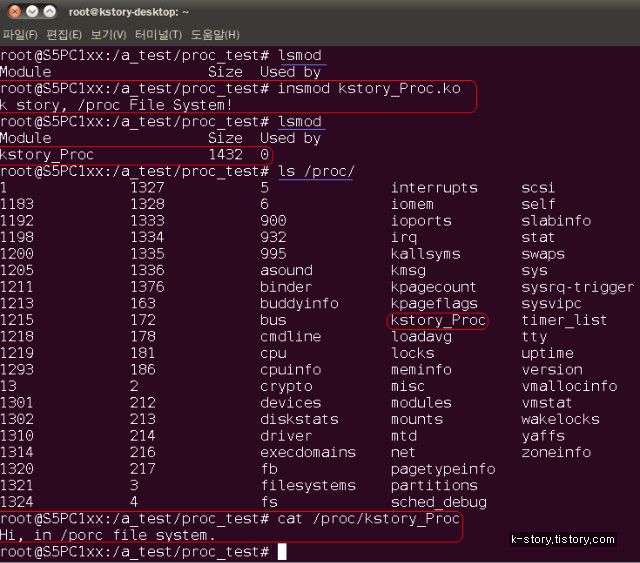The width and height of the screenshot is (640, 563).
Task: Click 'loadavg' in the proc listing
Action: (422, 337)
